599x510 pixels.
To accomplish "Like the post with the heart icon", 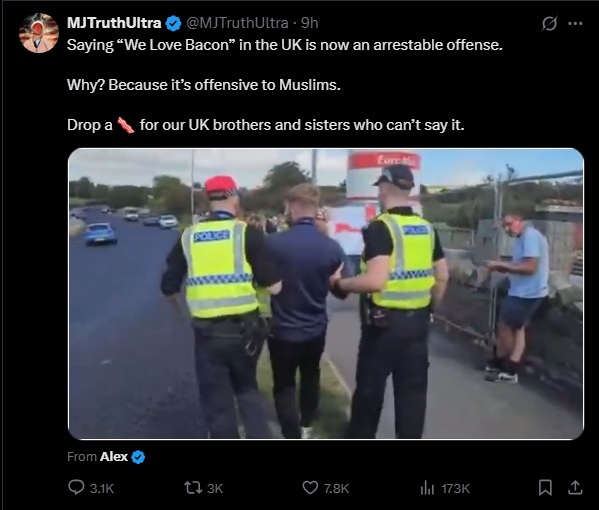I will (310, 488).
